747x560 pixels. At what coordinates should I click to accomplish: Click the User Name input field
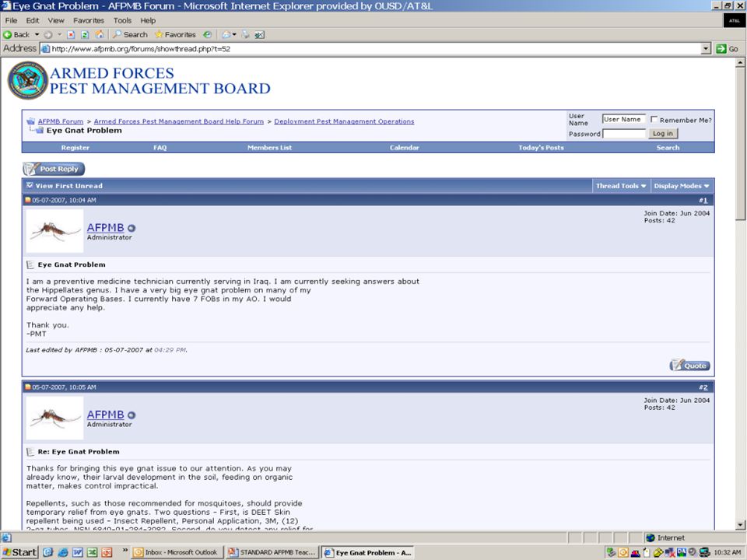coord(623,119)
